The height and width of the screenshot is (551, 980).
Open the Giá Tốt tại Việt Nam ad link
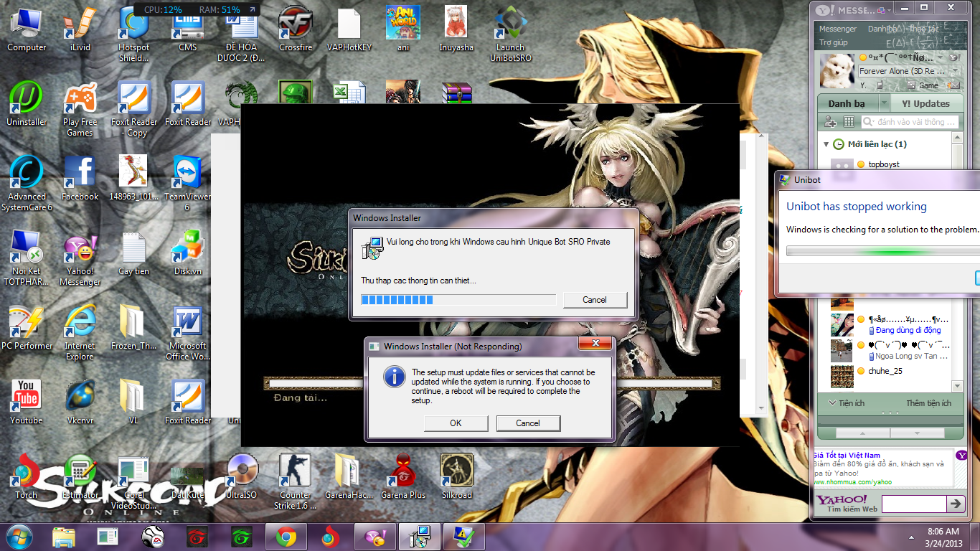pyautogui.click(x=847, y=455)
